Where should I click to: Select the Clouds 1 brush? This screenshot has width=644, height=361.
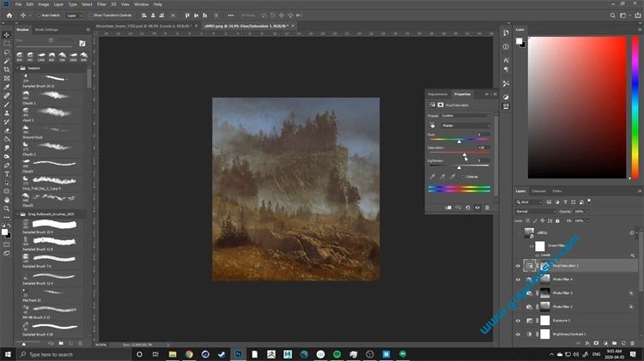50,98
